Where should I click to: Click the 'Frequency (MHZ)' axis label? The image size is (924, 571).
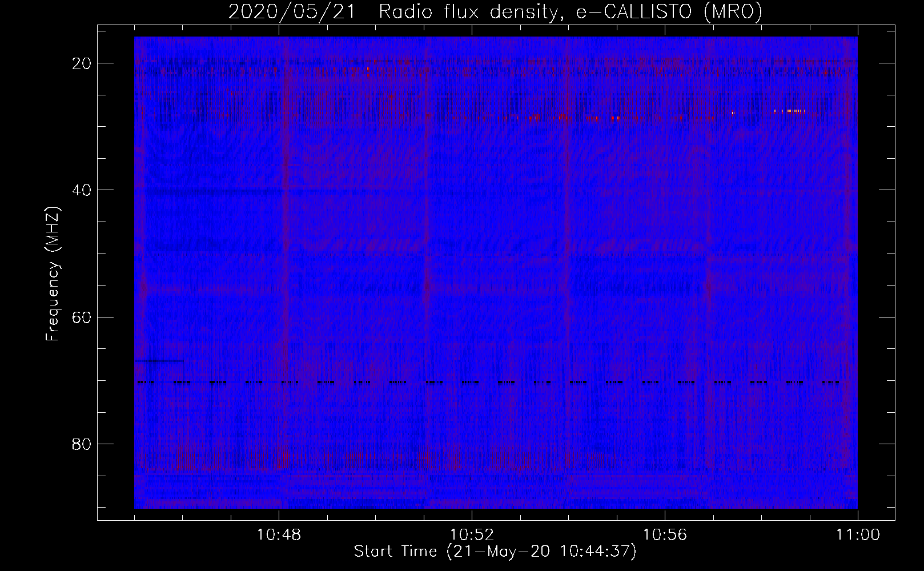(53, 274)
